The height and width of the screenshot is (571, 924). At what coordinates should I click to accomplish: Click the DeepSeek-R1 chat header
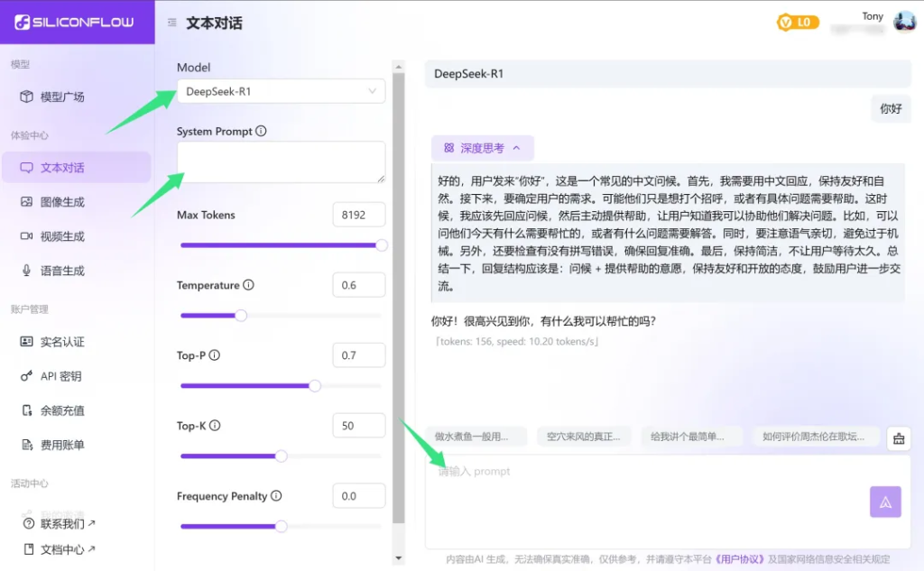[x=668, y=74]
